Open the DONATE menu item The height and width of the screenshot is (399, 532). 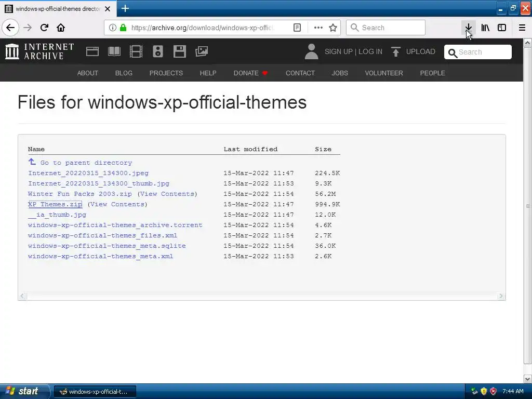coord(250,73)
